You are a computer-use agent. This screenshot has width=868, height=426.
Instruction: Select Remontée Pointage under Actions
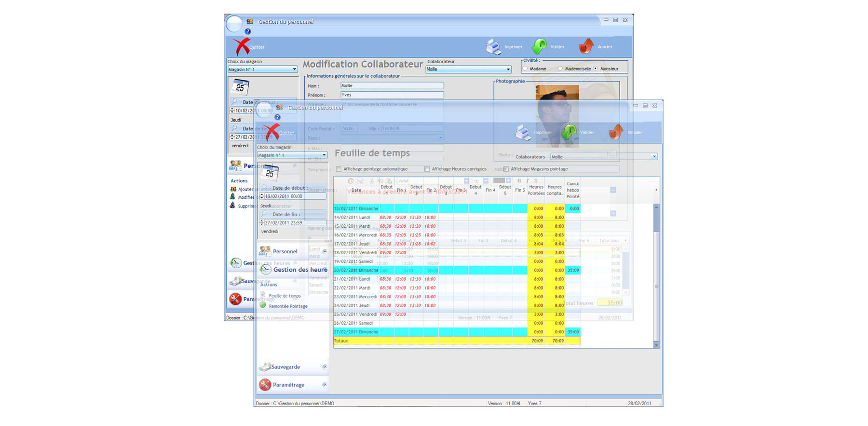point(288,306)
